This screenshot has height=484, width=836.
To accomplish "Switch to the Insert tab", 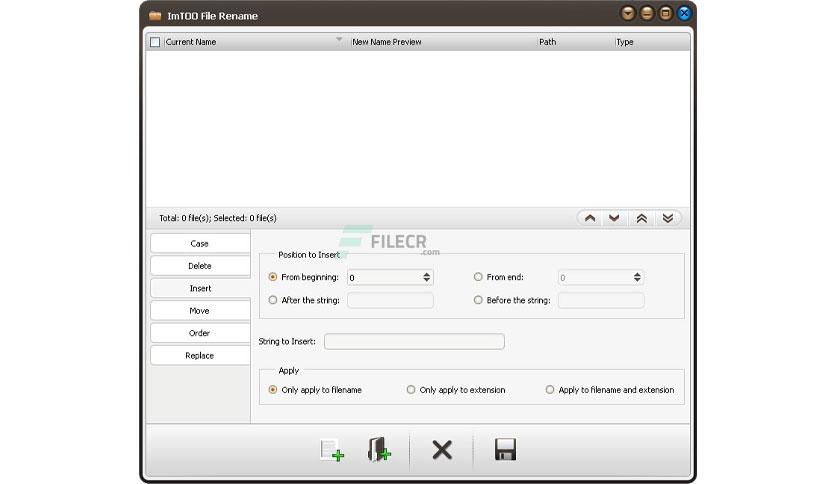I will [200, 288].
